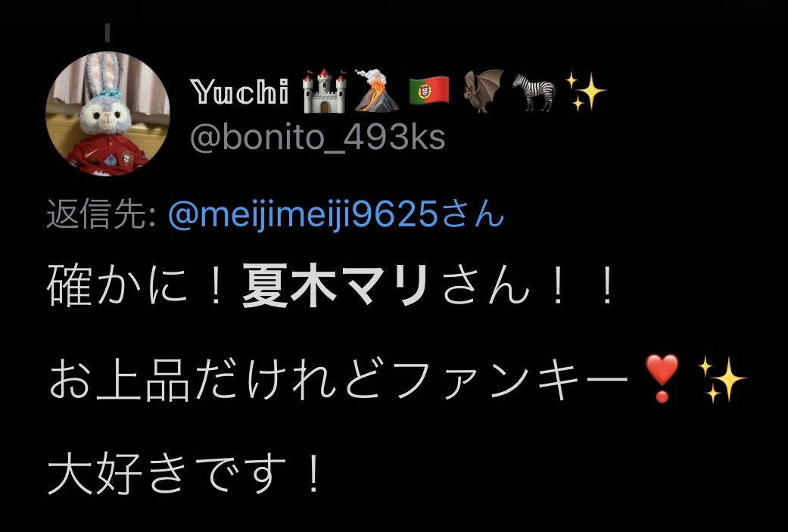The image size is (788, 532).
Task: Open the Yuchi profile picture avatar
Action: [107, 114]
